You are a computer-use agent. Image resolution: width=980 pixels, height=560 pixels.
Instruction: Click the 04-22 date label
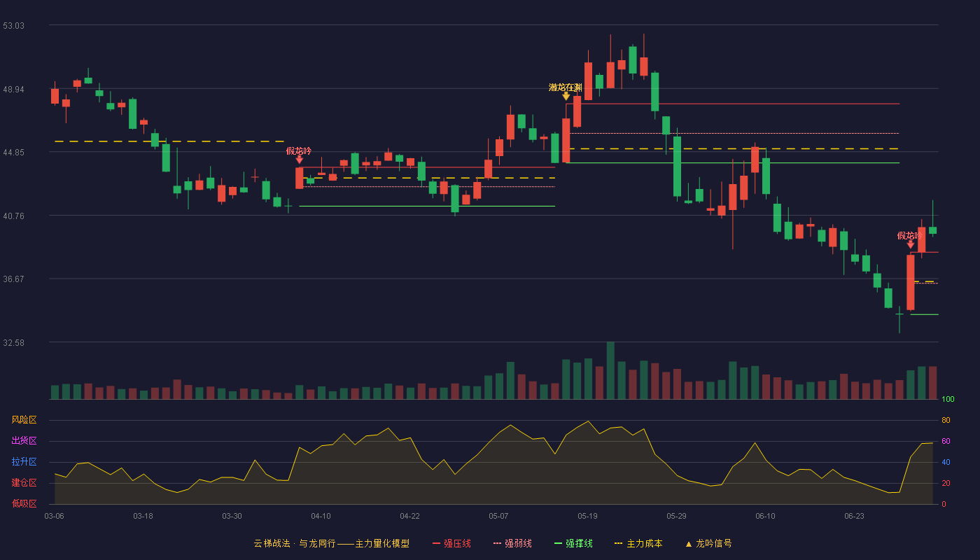(409, 516)
